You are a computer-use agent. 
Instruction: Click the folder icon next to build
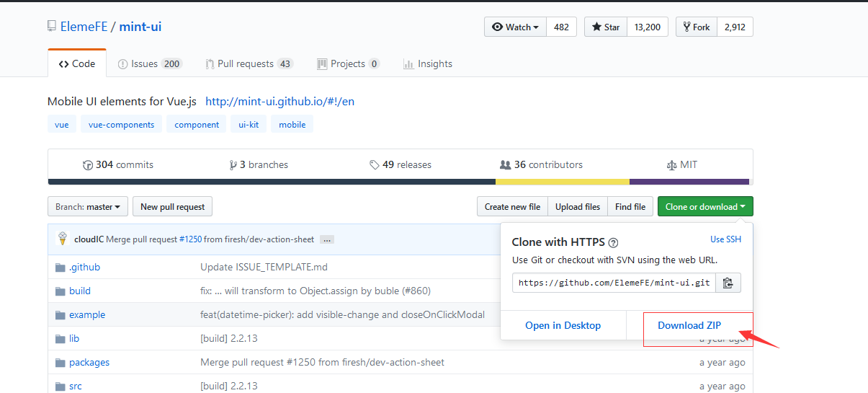click(61, 291)
